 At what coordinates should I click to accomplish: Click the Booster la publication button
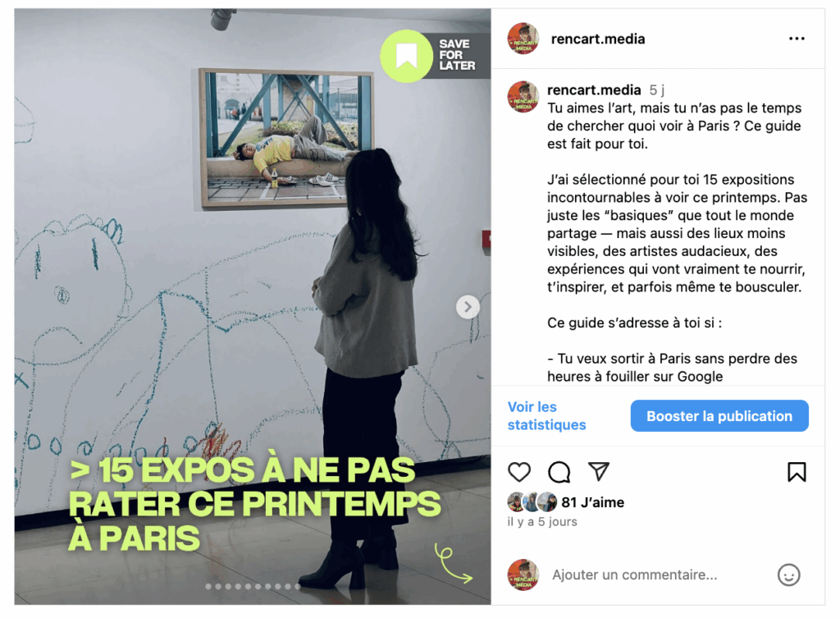pos(719,416)
